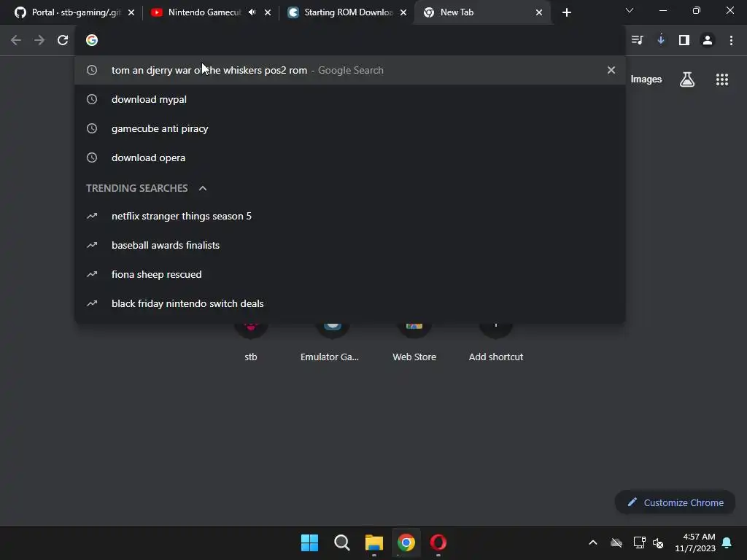Mute the audio on Nintendo Gamecube tab
This screenshot has height=560, width=747.
(252, 12)
